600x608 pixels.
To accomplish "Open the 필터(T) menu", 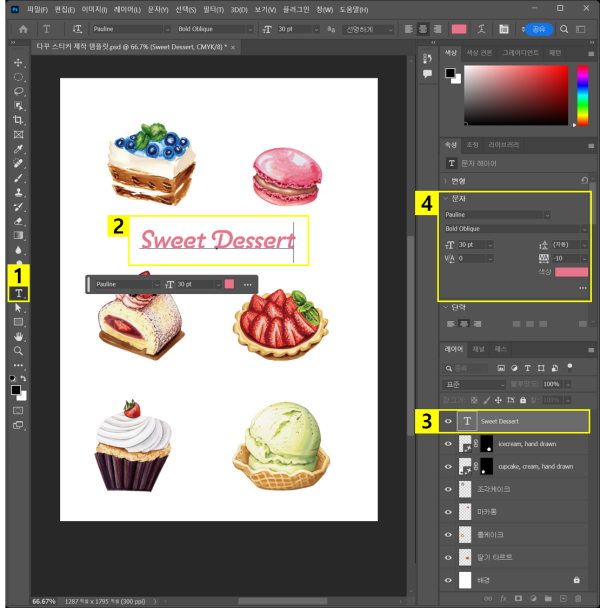I will 213,9.
